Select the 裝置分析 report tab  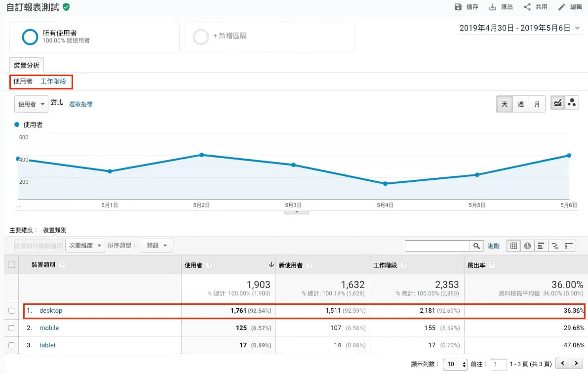27,65
